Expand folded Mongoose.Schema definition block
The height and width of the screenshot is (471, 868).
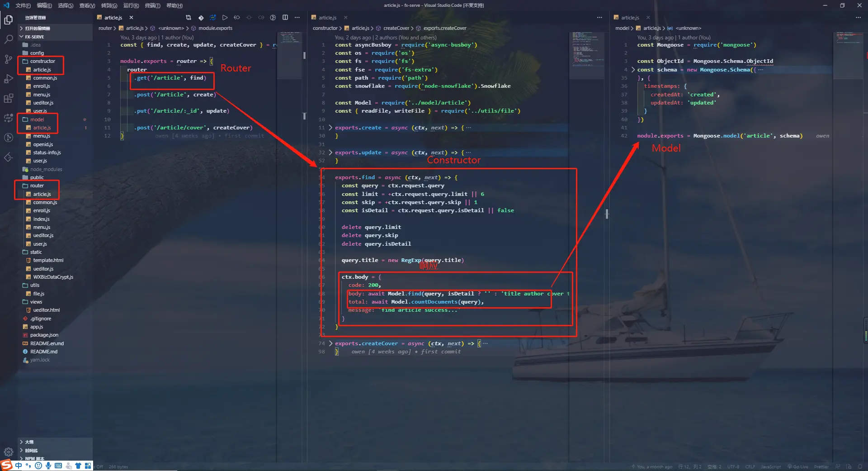[x=633, y=70]
